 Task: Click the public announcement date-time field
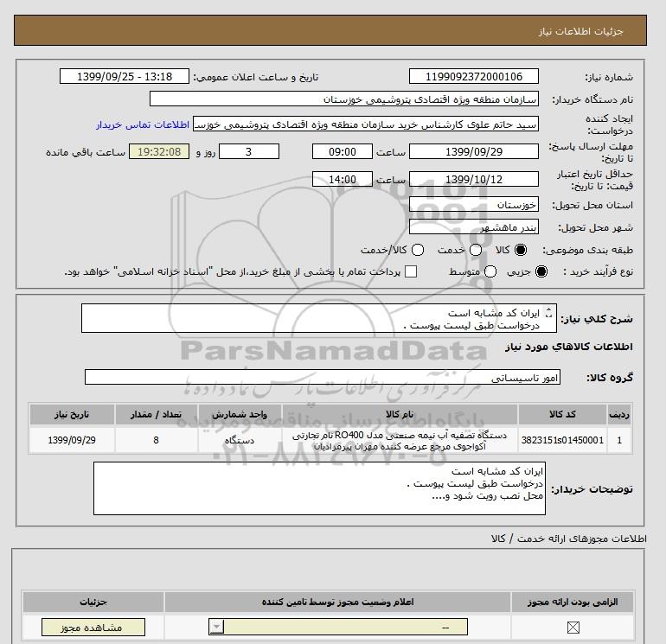click(x=124, y=76)
